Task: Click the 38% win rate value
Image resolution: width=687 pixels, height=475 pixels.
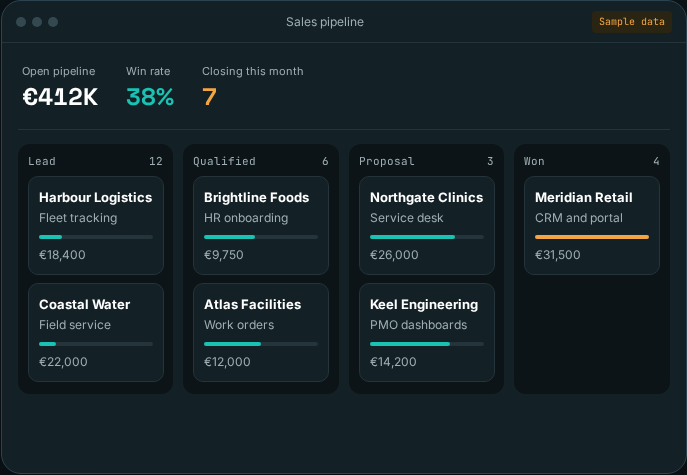Action: coord(150,97)
